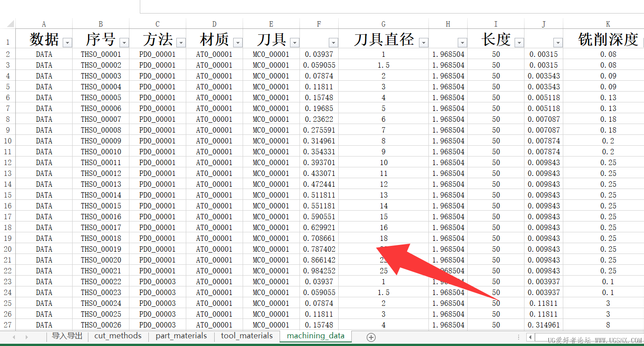Open filter dropdown in column F header

click(333, 42)
